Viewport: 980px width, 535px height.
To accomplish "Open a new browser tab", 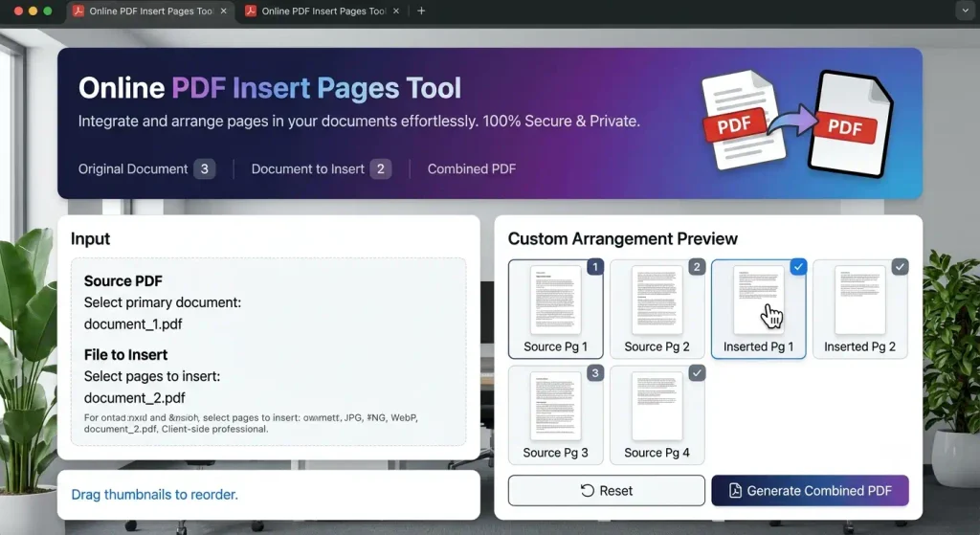I will coord(421,11).
